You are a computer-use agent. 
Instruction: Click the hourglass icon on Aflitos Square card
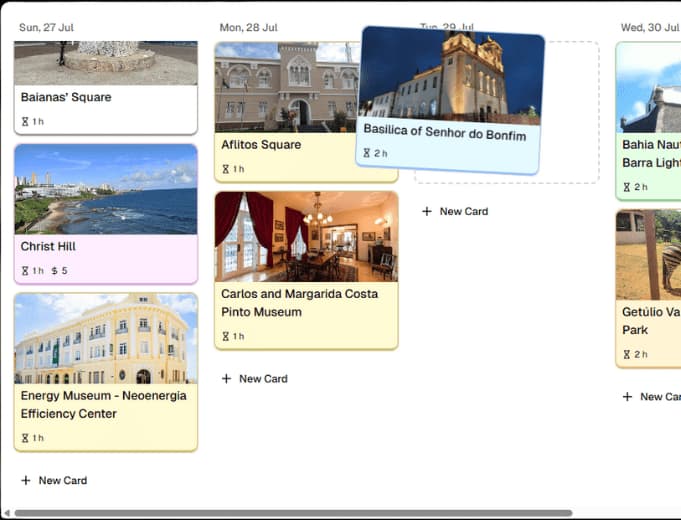225,169
